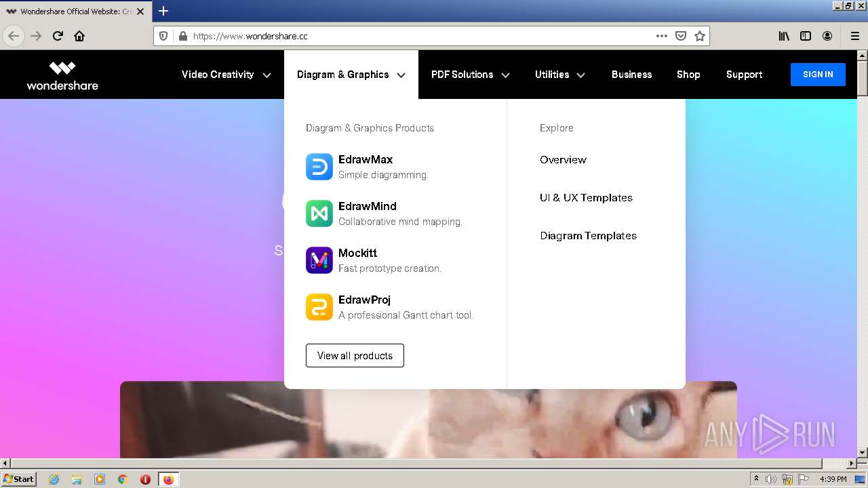The image size is (868, 488).
Task: Click the Wondershare logo
Action: pos(62,75)
